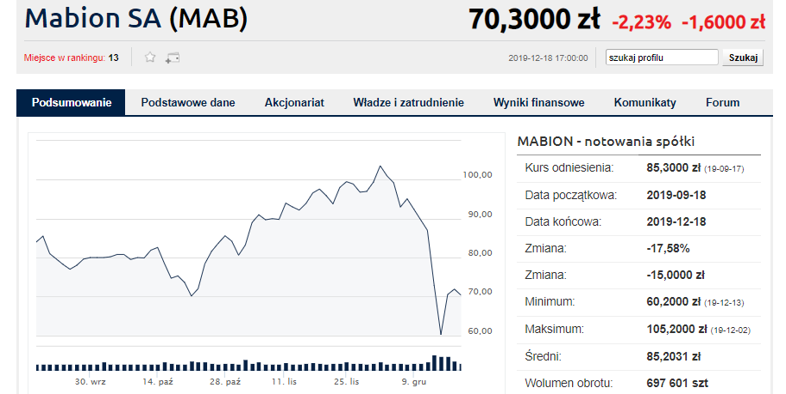Open the Komunikaty tab

(x=645, y=102)
